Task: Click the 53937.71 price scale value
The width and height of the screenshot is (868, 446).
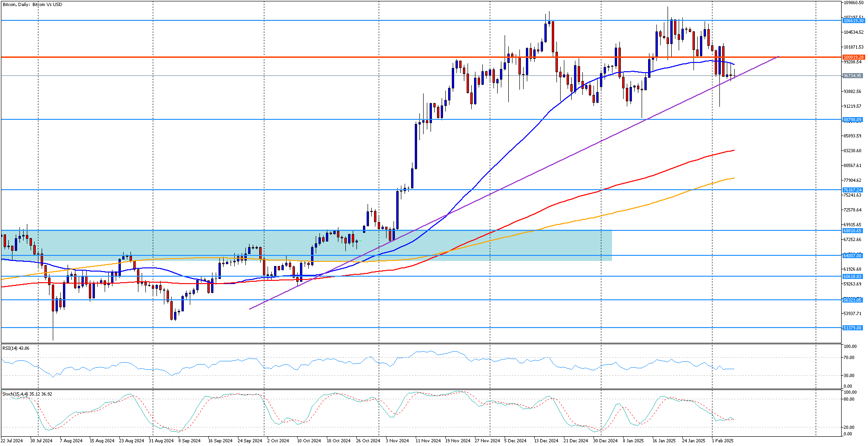Action: coord(852,314)
